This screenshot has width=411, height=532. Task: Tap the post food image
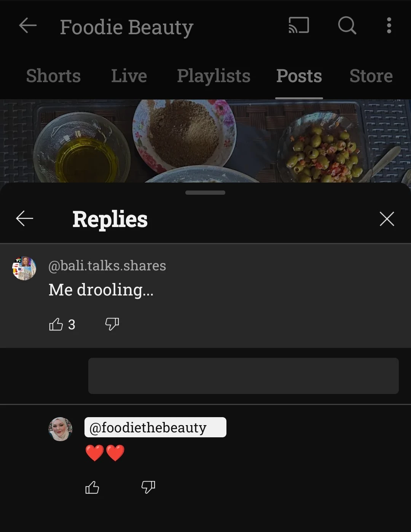click(205, 141)
